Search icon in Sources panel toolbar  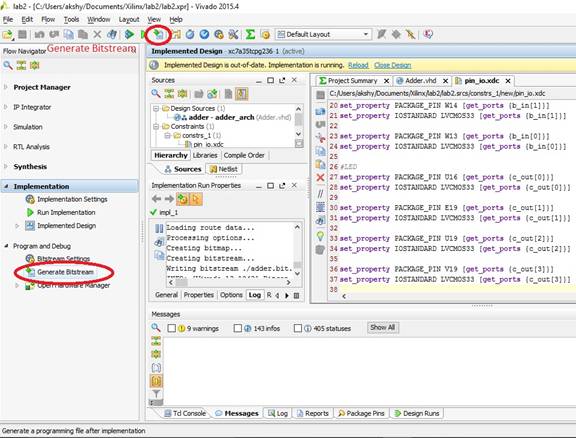point(156,94)
